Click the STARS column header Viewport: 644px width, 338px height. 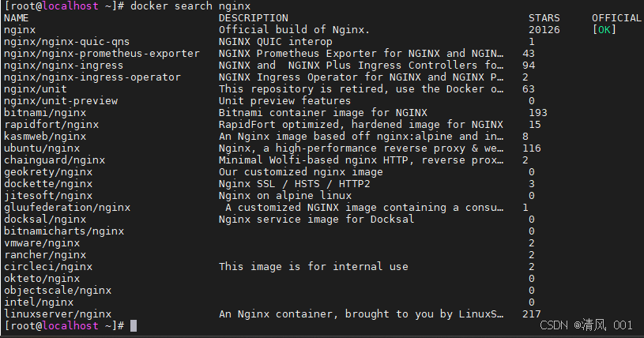tap(544, 18)
